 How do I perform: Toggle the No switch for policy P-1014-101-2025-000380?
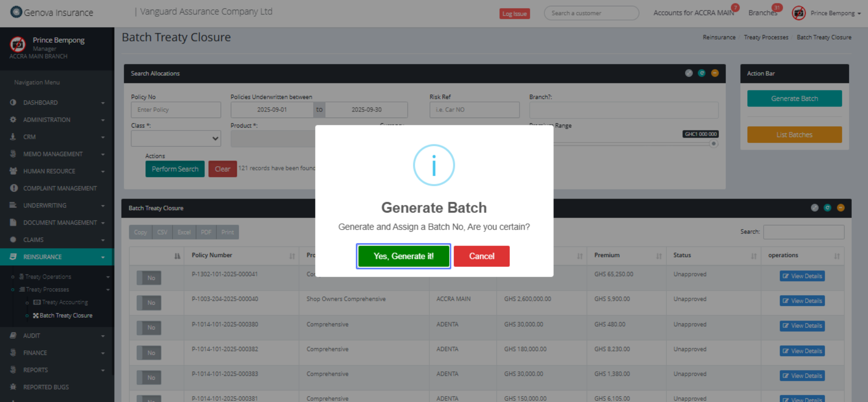pyautogui.click(x=149, y=328)
